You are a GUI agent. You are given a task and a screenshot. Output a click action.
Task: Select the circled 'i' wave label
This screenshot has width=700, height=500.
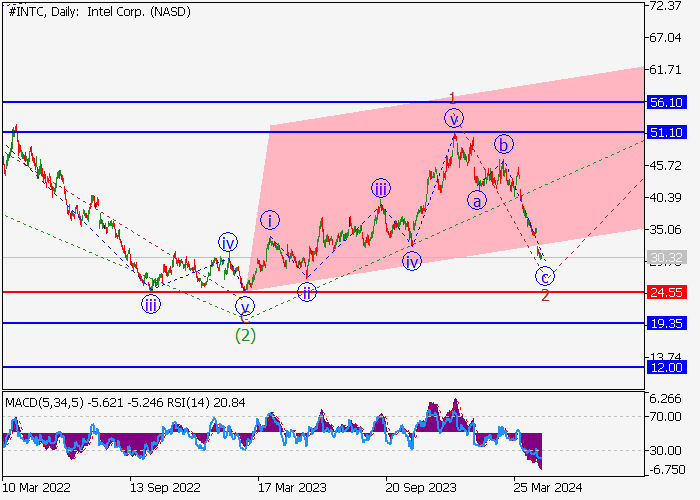[270, 220]
